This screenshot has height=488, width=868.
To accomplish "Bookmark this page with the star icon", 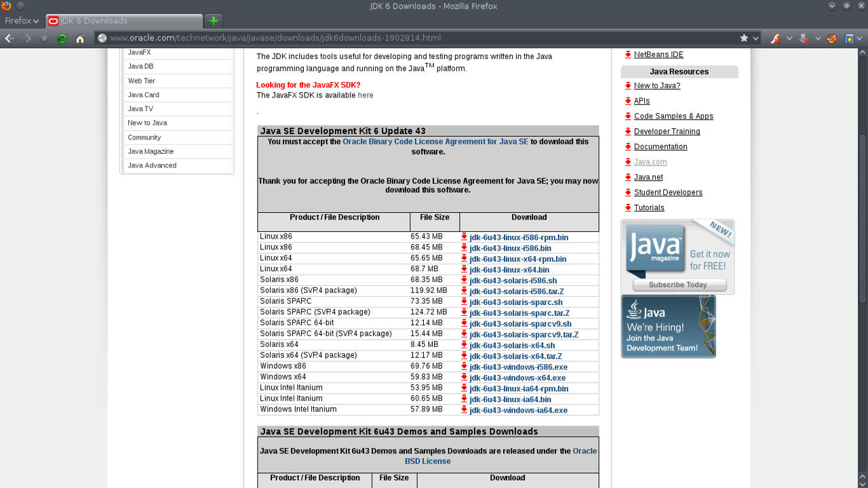I will point(744,38).
